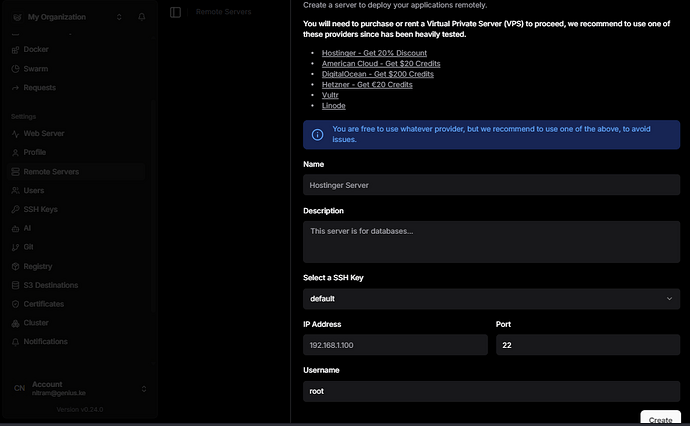Select Web Server in settings menu

(x=44, y=133)
